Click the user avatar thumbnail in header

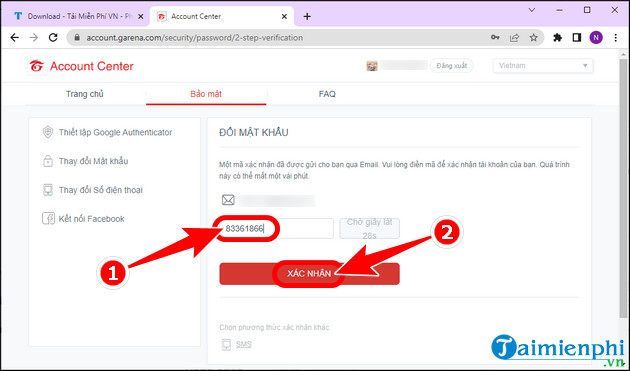pos(372,66)
